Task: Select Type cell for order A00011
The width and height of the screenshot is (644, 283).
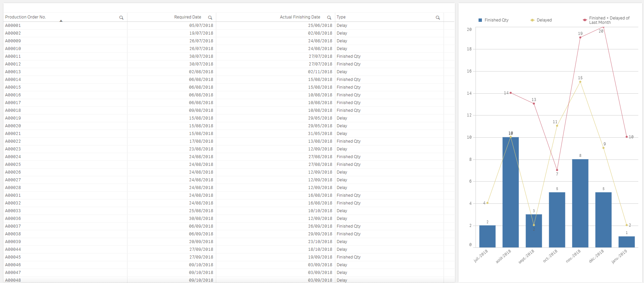Action: pos(389,56)
